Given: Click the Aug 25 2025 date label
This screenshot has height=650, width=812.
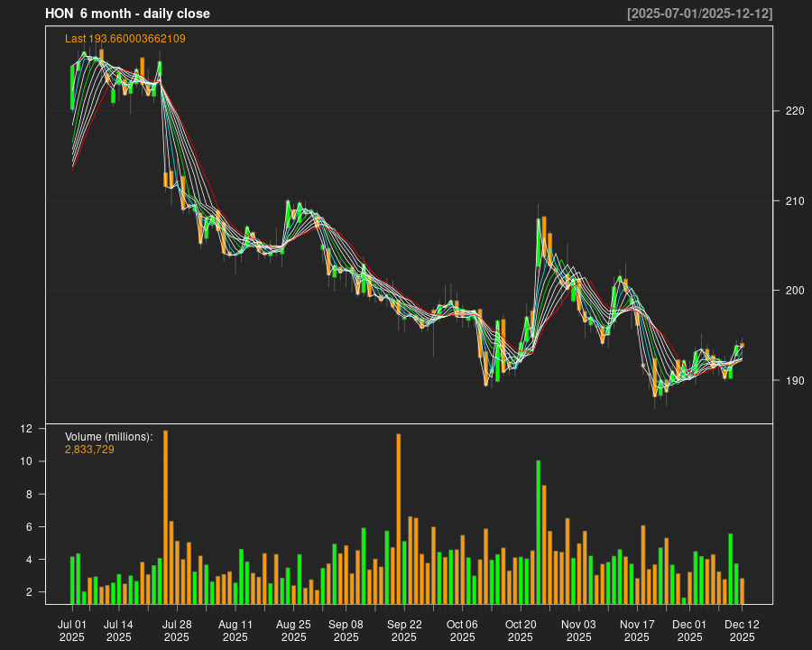Looking at the screenshot, I should (293, 630).
